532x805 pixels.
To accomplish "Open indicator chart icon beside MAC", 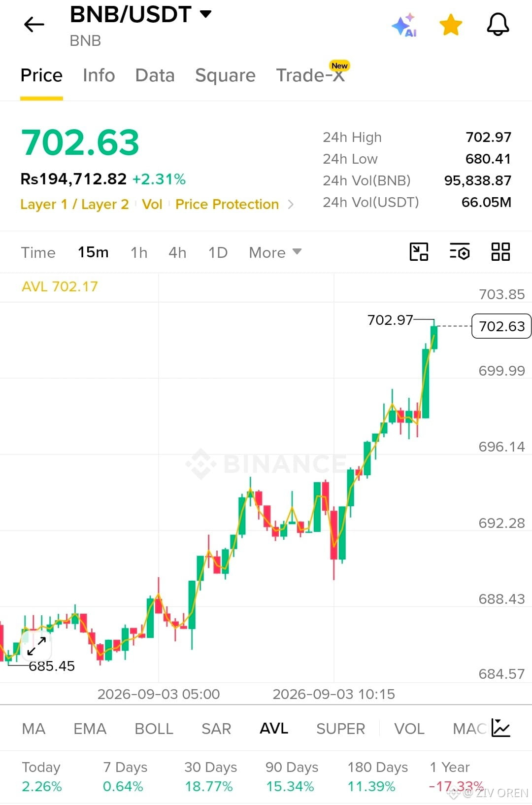I will click(500, 728).
